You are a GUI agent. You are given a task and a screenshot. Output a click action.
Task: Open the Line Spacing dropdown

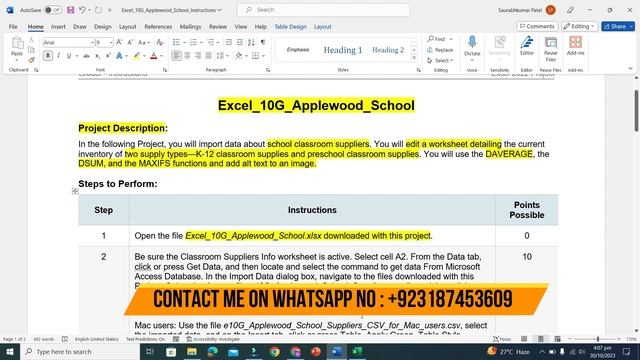pyautogui.click(x=222, y=56)
